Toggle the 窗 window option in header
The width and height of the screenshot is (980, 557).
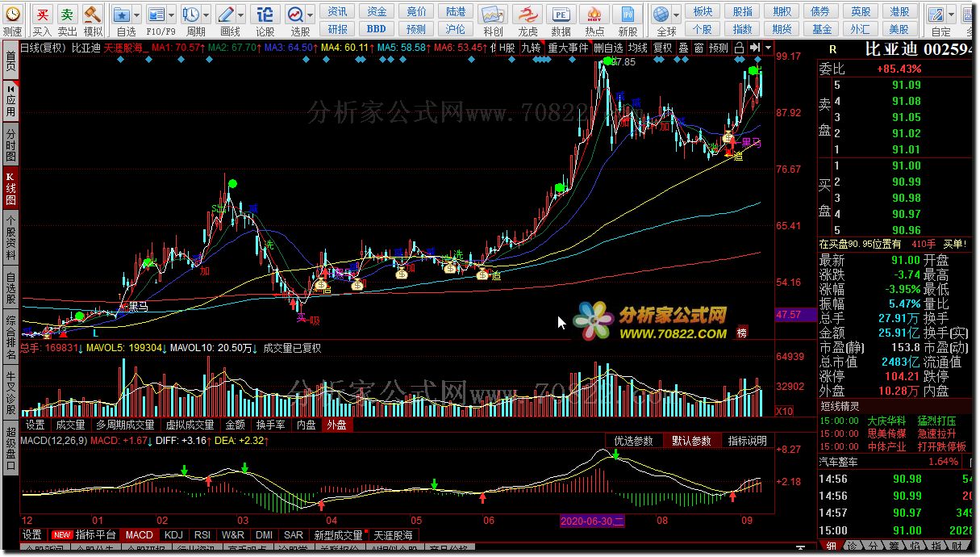pyautogui.click(x=699, y=48)
